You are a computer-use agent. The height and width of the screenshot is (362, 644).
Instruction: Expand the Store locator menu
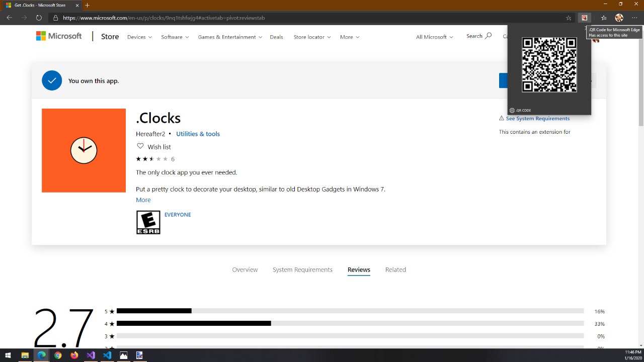coord(312,37)
